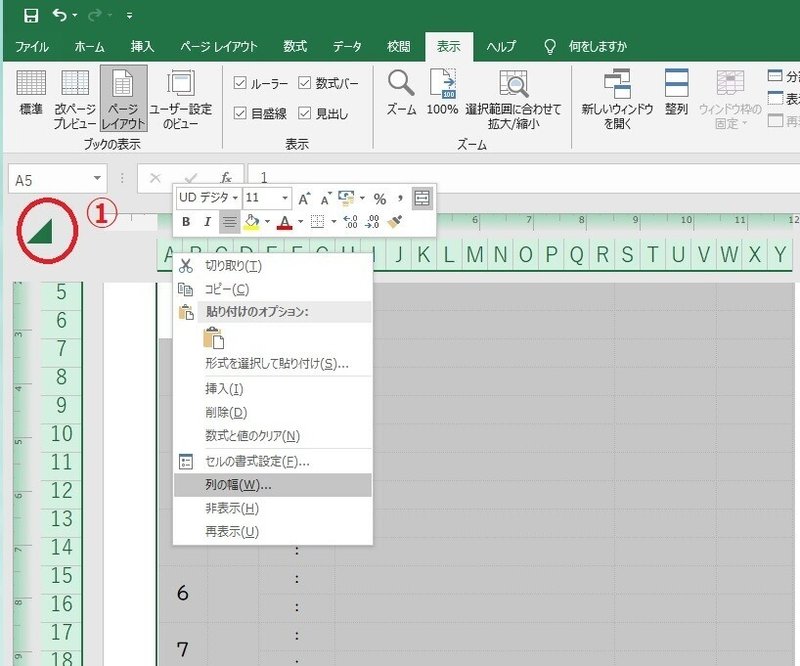Set zoom to 100%
The height and width of the screenshot is (666, 800).
[x=442, y=93]
